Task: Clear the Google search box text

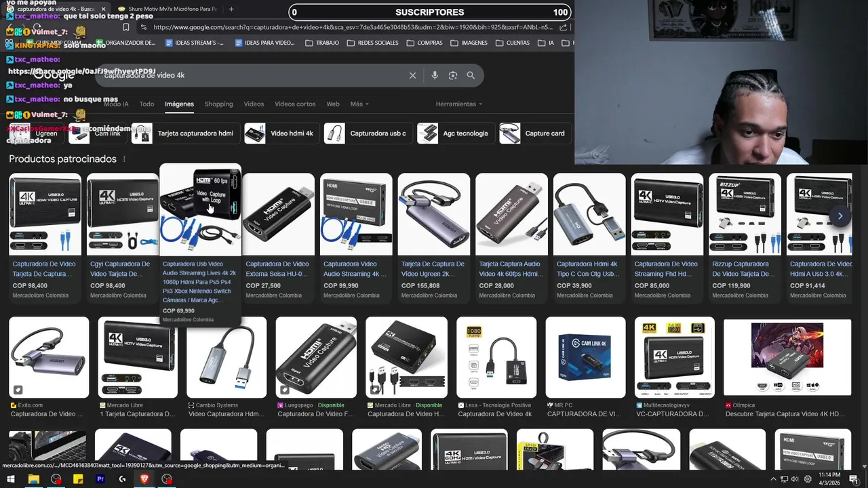Action: 412,75
